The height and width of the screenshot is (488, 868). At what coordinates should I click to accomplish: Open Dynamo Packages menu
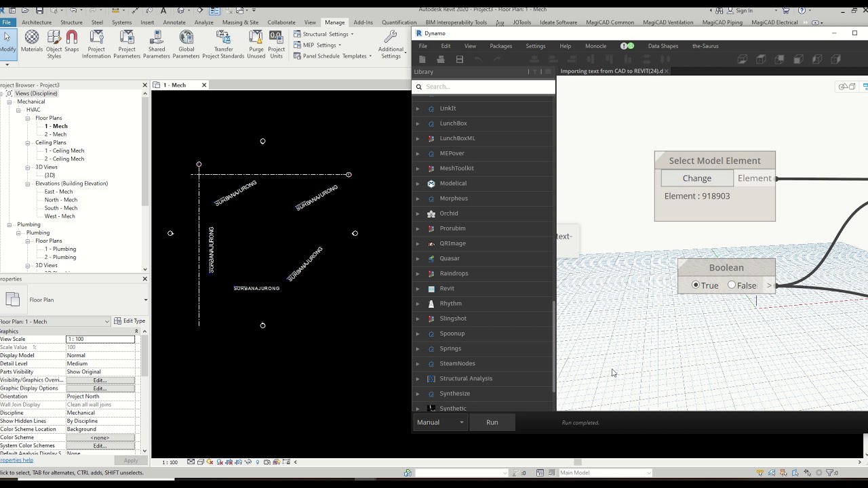501,46
